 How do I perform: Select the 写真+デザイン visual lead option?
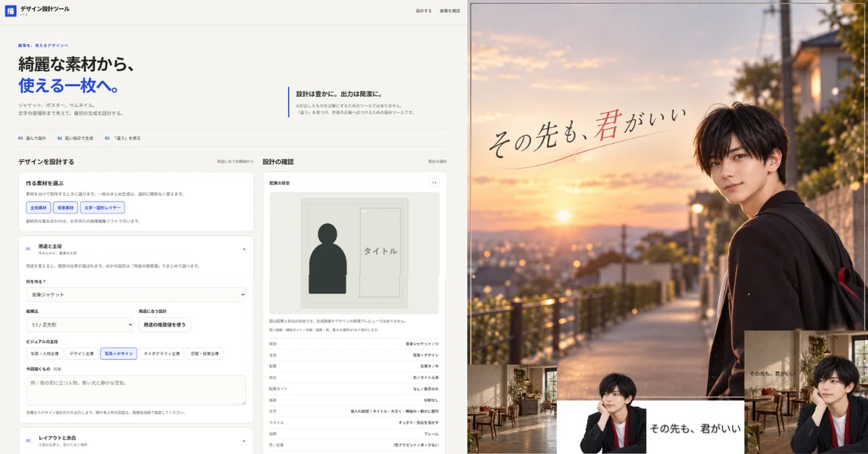pos(119,354)
